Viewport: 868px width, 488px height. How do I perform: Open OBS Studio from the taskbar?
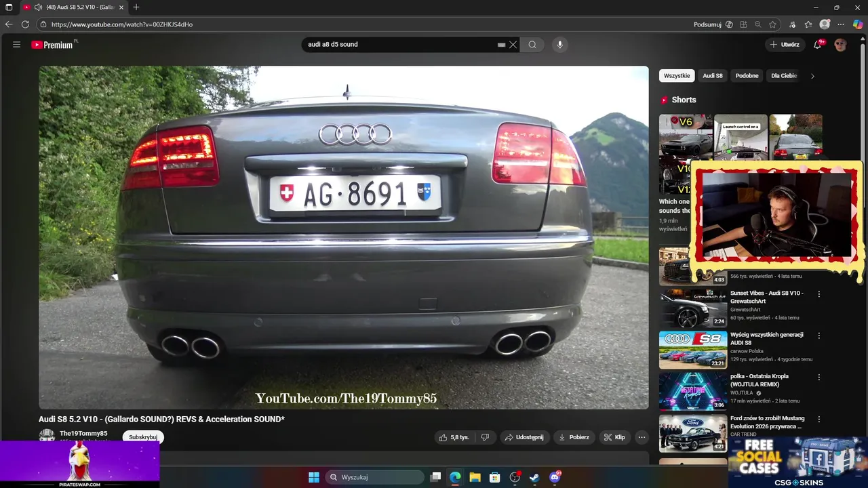click(x=515, y=477)
